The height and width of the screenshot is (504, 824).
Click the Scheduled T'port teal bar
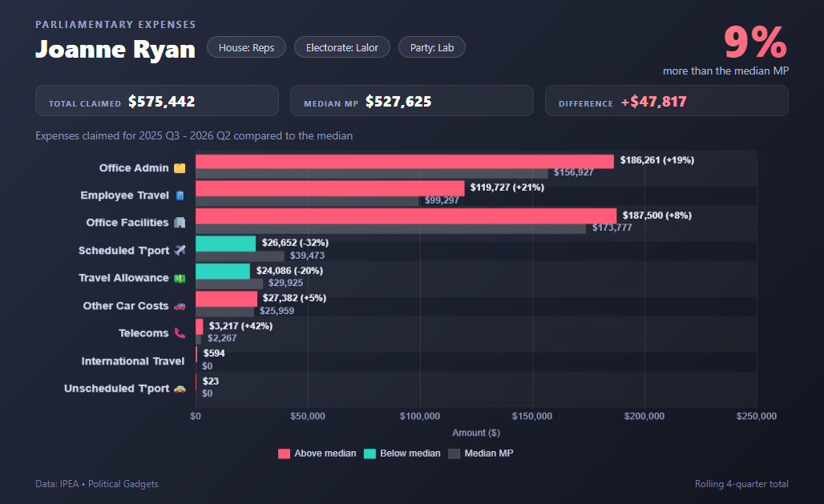point(225,244)
